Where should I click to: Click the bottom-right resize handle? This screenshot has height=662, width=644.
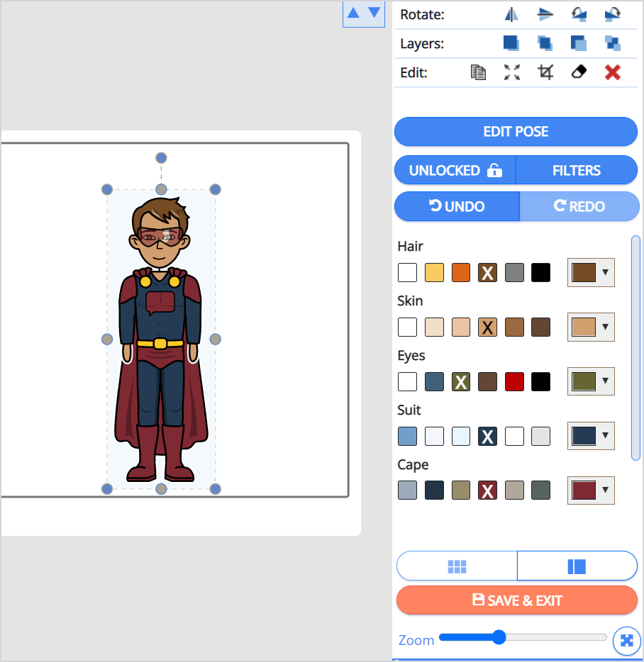[215, 489]
